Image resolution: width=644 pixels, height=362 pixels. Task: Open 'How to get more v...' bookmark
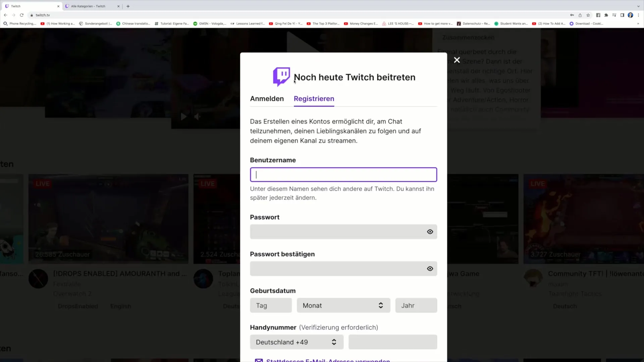coord(435,24)
